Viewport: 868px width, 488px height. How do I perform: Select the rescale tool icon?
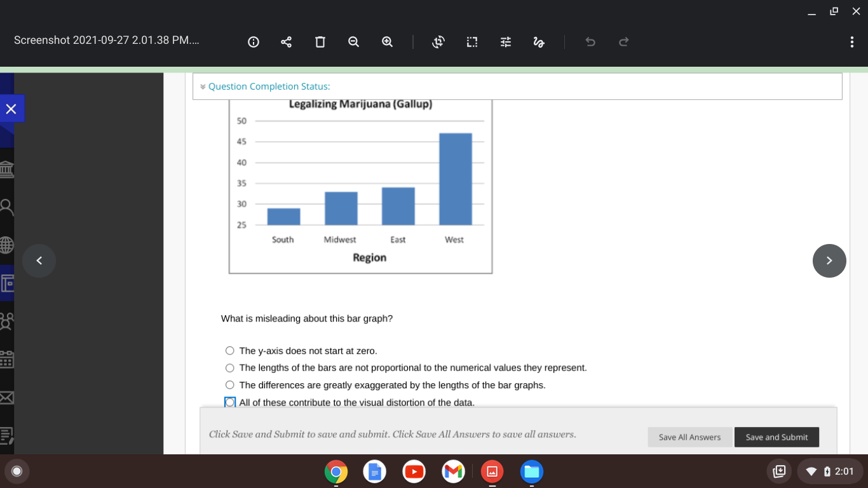coord(472,42)
